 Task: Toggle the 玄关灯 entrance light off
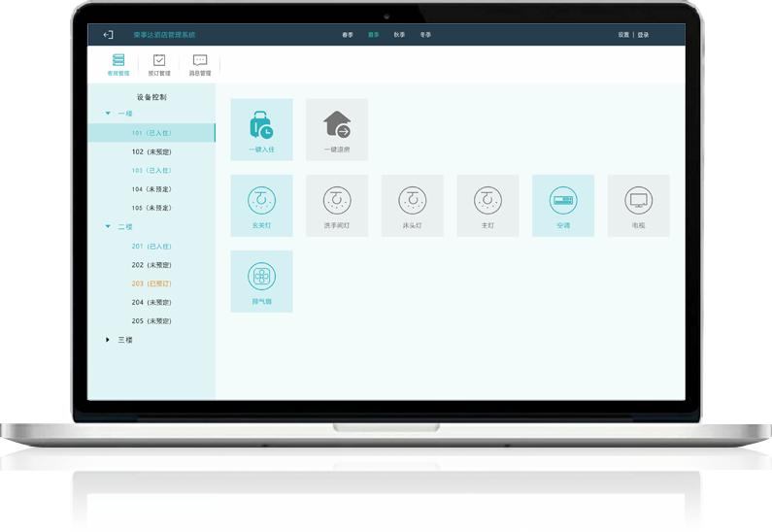tap(261, 205)
